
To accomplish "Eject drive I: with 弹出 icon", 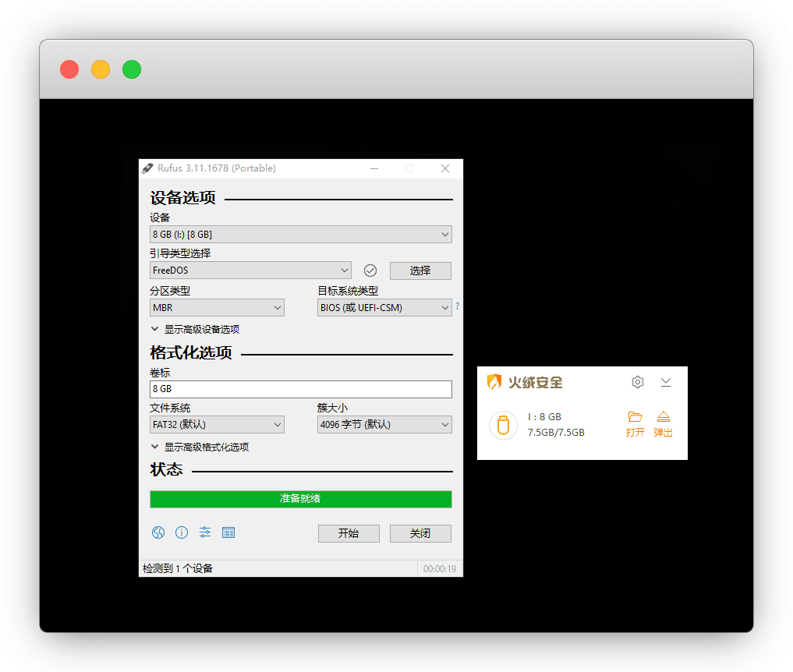I will point(663,424).
